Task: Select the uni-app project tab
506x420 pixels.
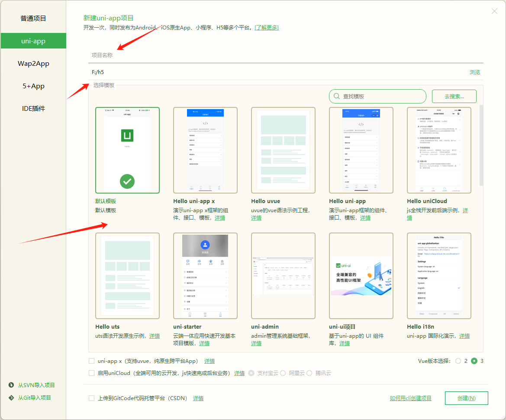Action: click(x=33, y=41)
